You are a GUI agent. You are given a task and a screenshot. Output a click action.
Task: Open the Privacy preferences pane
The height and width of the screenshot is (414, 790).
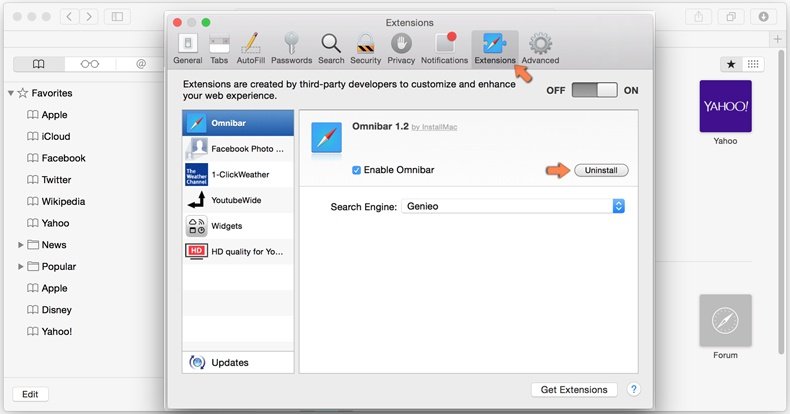click(401, 49)
